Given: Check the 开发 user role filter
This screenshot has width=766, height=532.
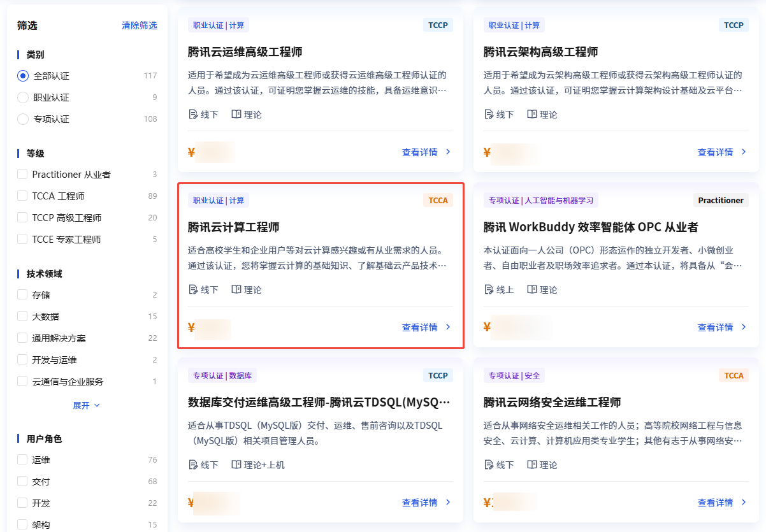Looking at the screenshot, I should [x=22, y=503].
